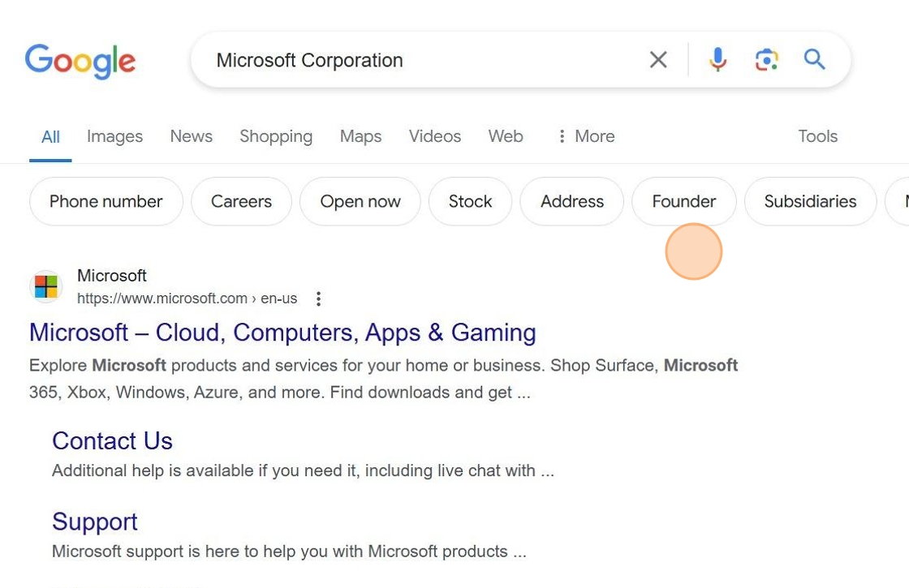
Task: Select the Phone number filter chip
Action: [106, 201]
